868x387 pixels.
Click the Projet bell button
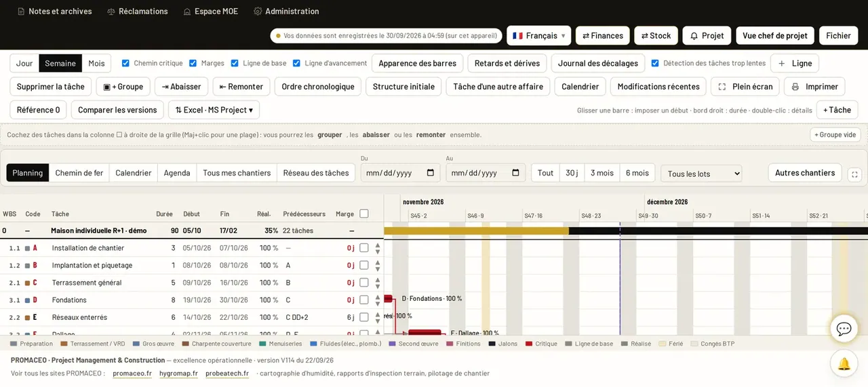point(707,36)
